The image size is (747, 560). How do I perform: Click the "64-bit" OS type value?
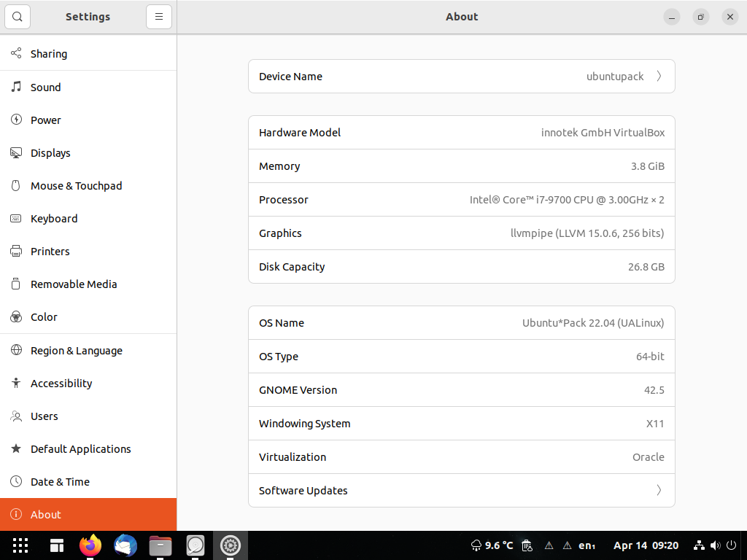click(650, 356)
